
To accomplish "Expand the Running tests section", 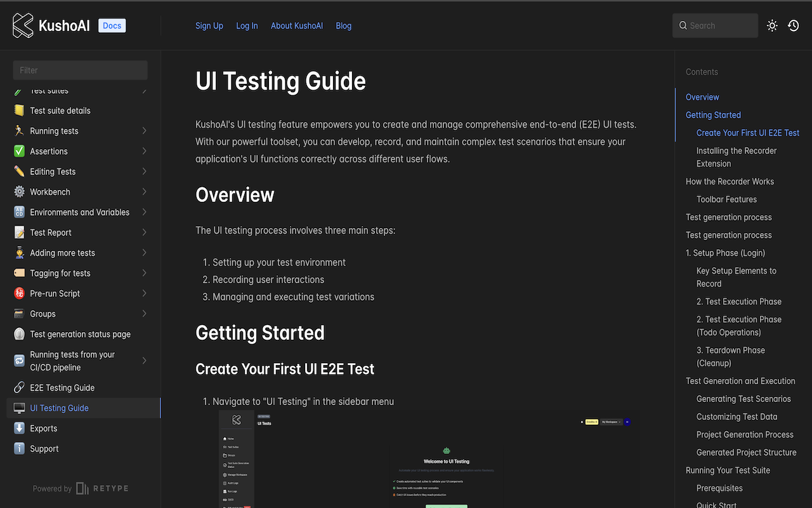I will click(x=144, y=130).
